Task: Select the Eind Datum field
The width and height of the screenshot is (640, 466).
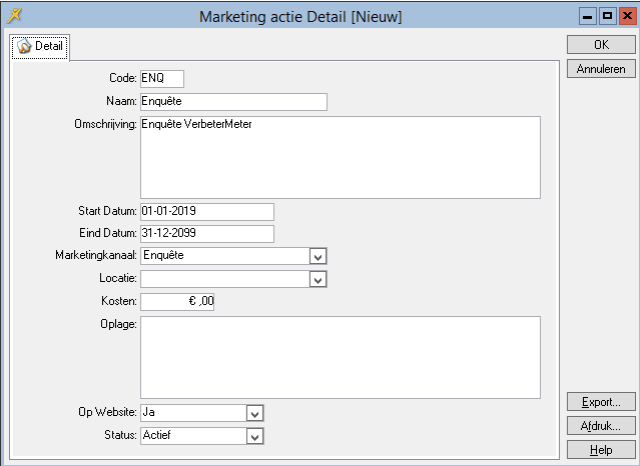Action: click(x=206, y=234)
